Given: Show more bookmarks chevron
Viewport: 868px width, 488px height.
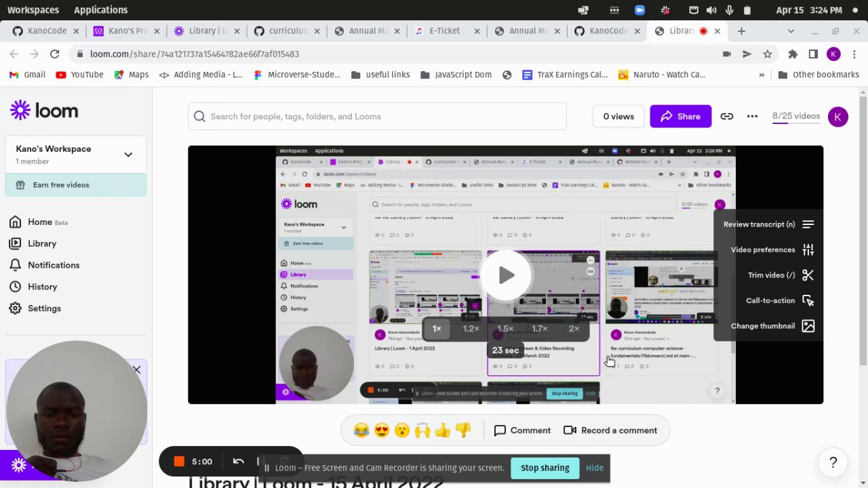Looking at the screenshot, I should (x=762, y=75).
